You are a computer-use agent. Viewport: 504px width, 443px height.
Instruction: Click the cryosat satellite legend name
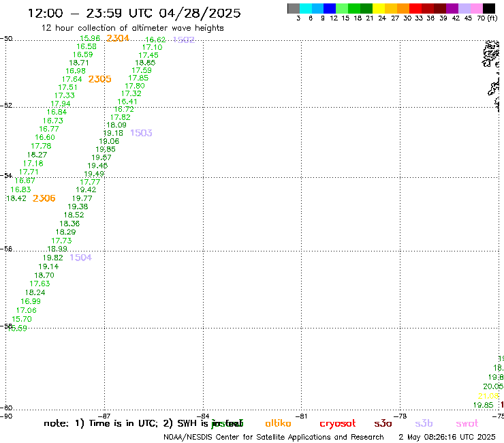point(338,424)
